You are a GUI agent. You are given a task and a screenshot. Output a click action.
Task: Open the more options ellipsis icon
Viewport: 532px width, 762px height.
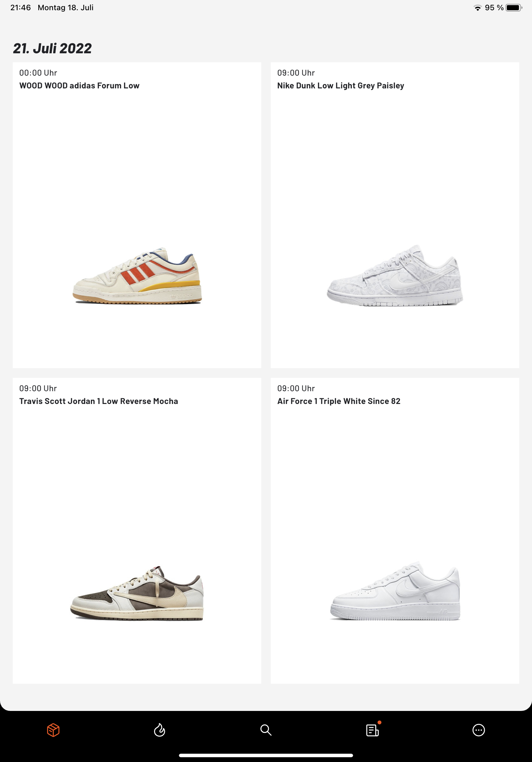479,730
